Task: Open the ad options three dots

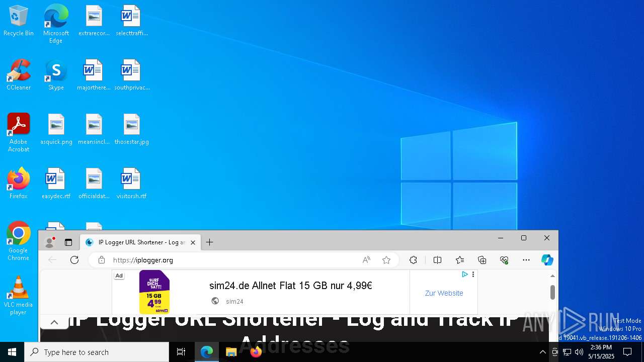Action: pos(473,275)
